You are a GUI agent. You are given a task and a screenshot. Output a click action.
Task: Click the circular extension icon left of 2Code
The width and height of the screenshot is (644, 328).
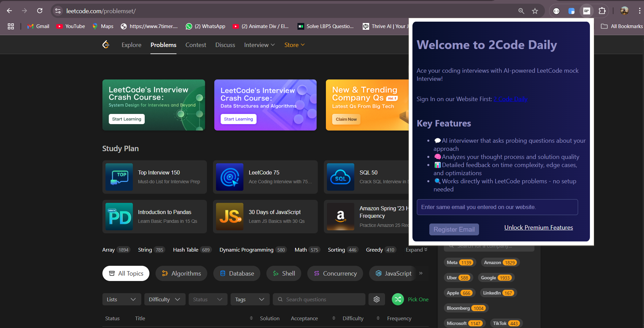point(556,11)
